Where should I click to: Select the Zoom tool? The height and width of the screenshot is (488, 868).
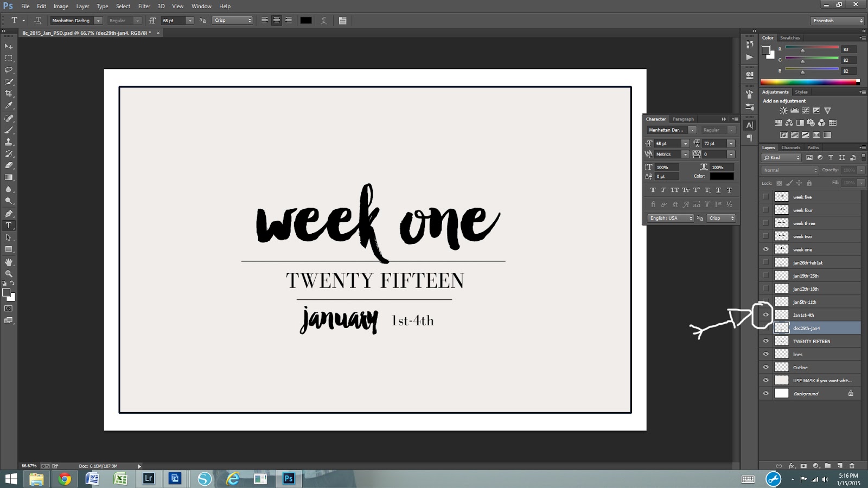[x=8, y=274]
